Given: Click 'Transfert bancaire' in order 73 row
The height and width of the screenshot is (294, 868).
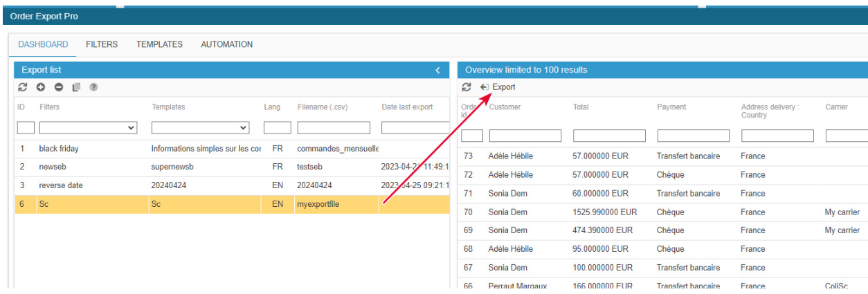Looking at the screenshot, I should coord(688,156).
